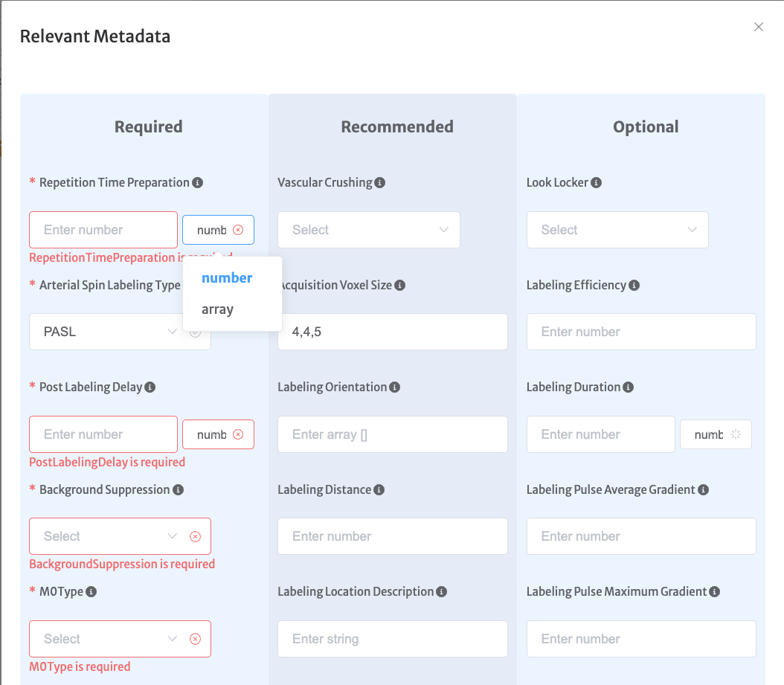The image size is (784, 685).
Task: Show info for Post Labeling Delay
Action: (150, 387)
